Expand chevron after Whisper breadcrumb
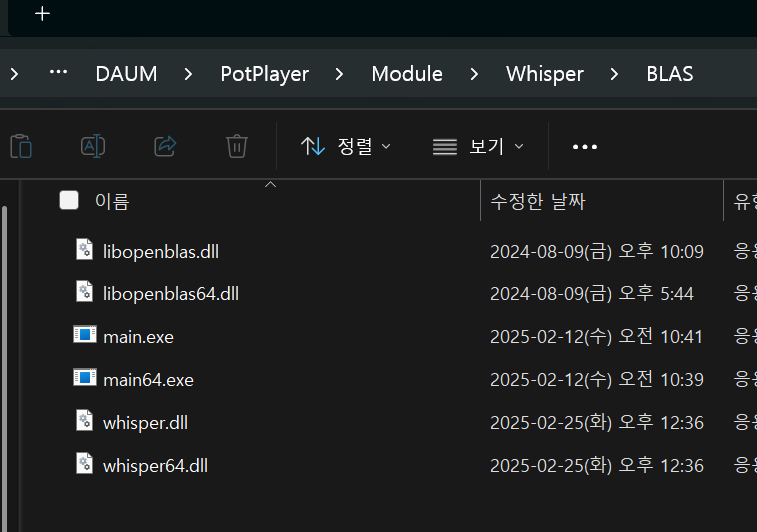The height and width of the screenshot is (532, 757). (614, 74)
